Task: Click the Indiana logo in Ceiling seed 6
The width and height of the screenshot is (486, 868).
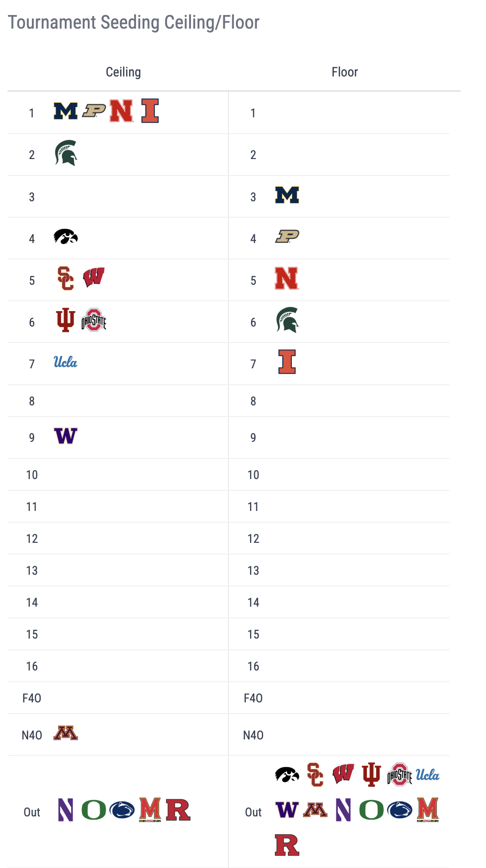Action: tap(66, 320)
